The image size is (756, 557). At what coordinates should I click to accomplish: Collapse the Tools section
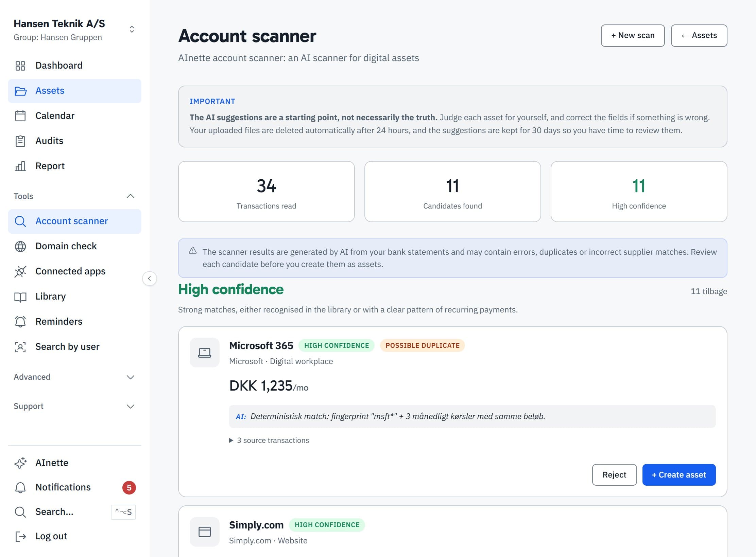point(131,196)
